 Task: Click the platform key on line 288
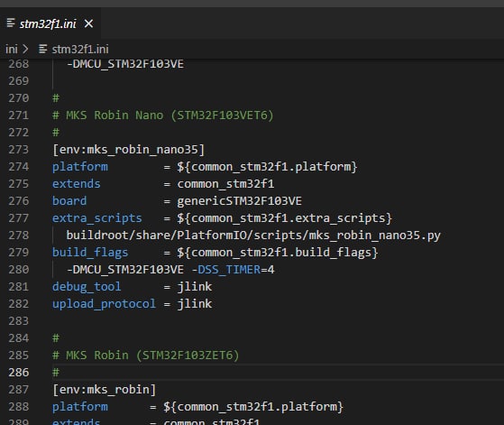coord(80,407)
